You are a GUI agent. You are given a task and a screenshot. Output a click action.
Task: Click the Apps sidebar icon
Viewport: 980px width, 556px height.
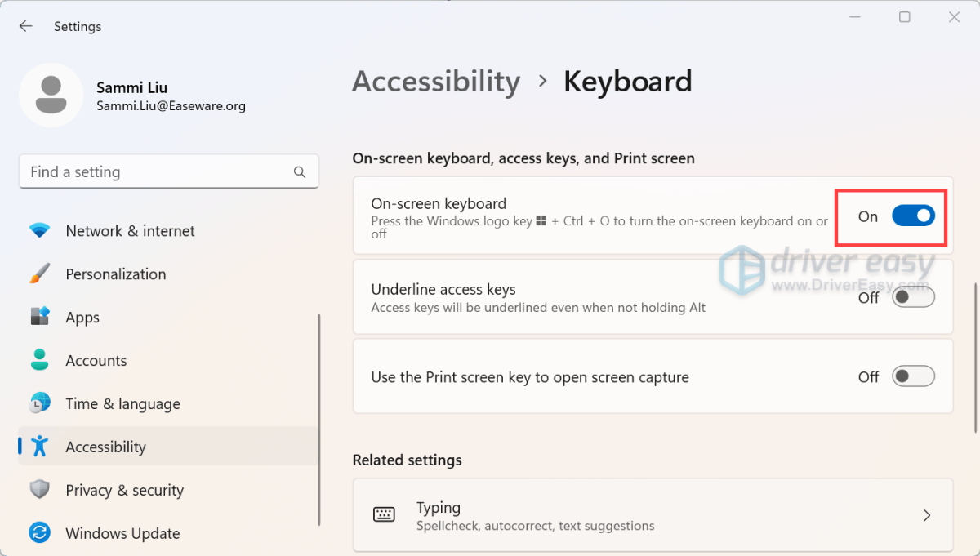coord(39,318)
